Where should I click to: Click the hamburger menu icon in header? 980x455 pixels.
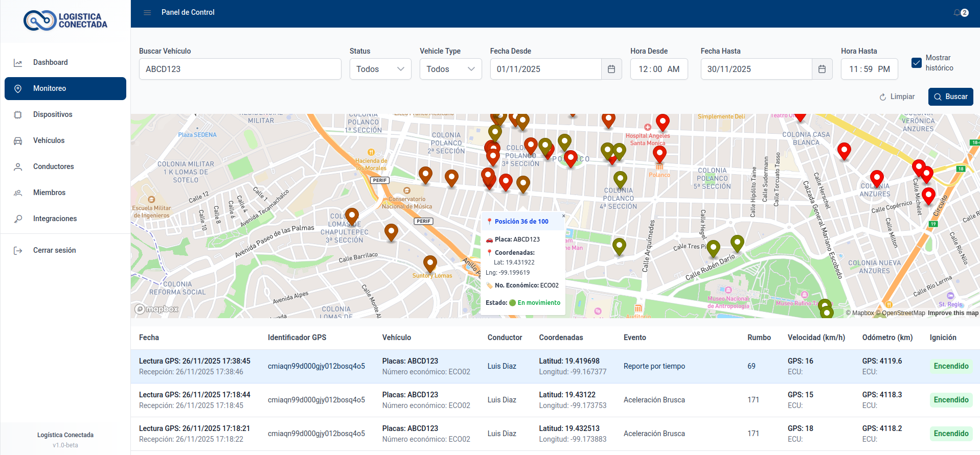(147, 12)
